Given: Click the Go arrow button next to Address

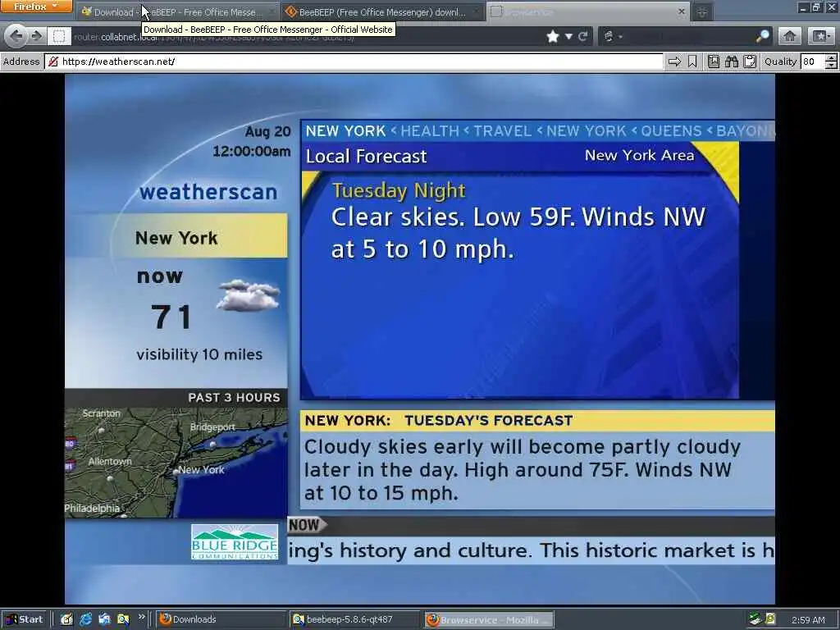Looking at the screenshot, I should (x=674, y=62).
